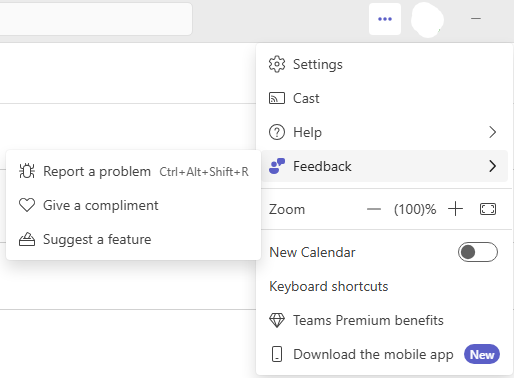Click the heart icon for Give a compliment
Viewport: 514px width, 378px height.
coord(27,205)
